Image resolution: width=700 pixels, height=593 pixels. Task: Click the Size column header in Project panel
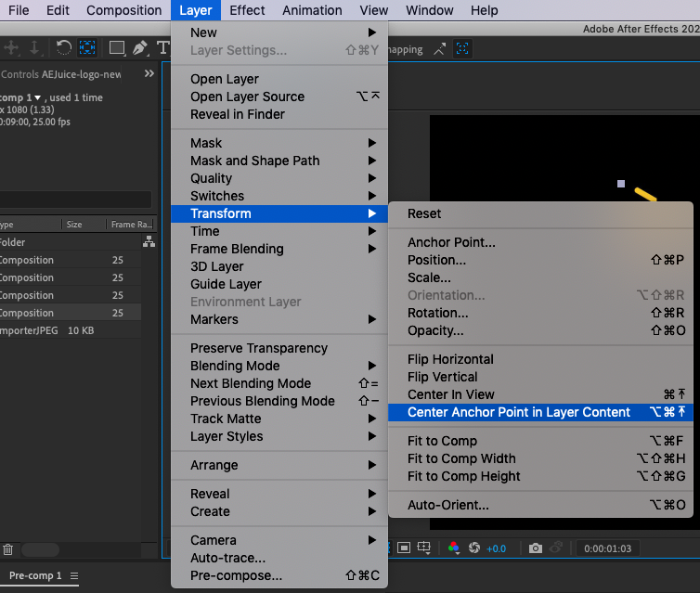point(74,225)
